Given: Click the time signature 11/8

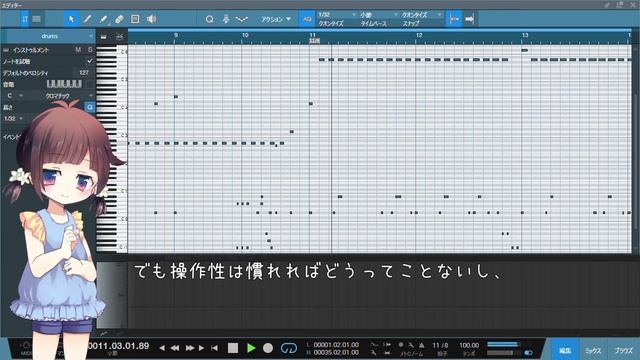Looking at the screenshot, I should (440, 345).
